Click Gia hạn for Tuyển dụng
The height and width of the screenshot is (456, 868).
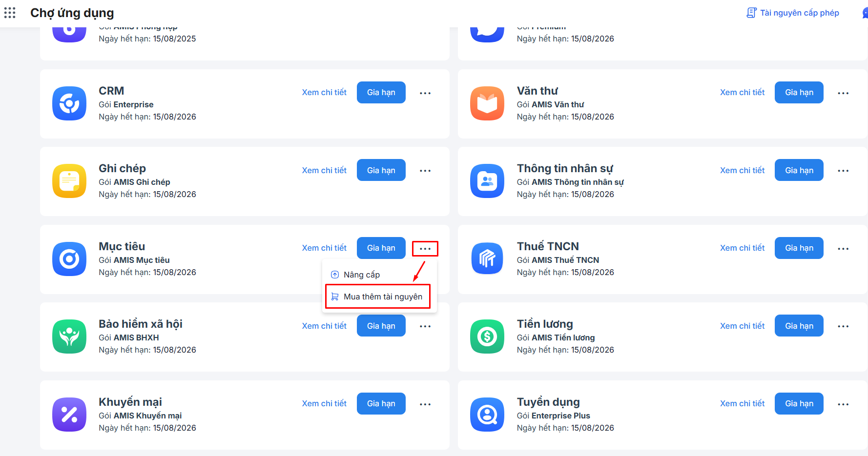[799, 403]
